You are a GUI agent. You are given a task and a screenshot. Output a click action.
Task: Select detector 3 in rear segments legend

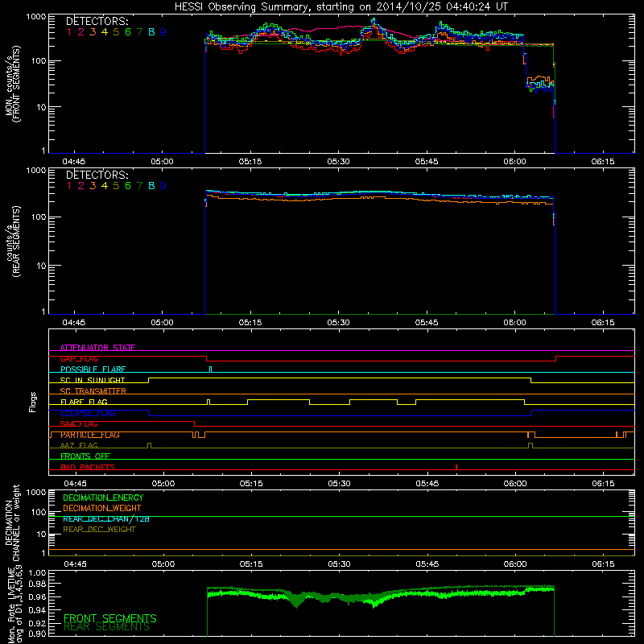coord(93,186)
